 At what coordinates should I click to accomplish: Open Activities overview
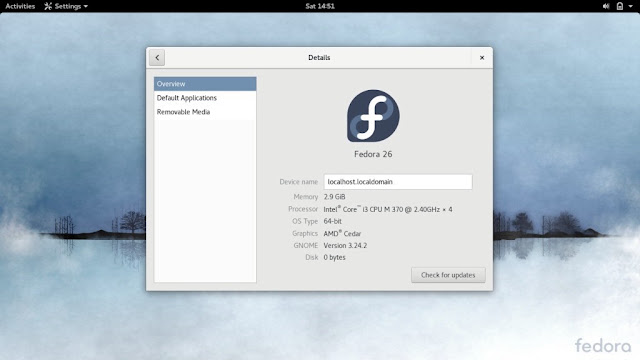point(20,6)
